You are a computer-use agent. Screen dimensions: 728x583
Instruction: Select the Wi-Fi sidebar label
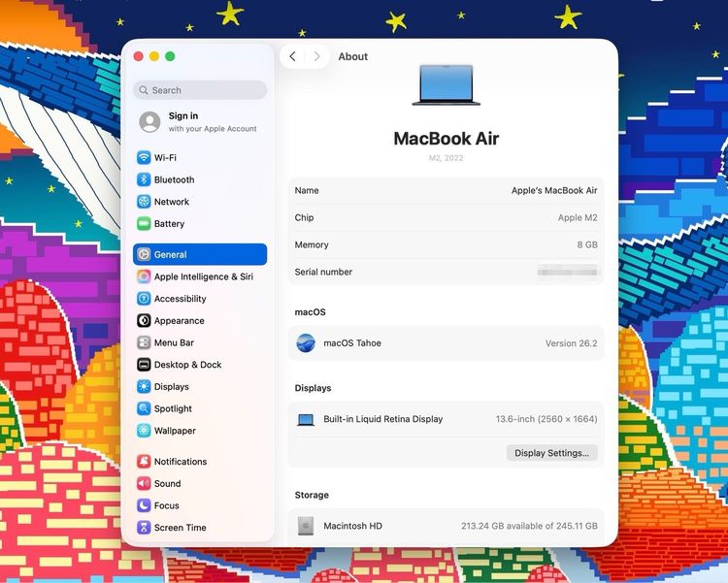click(165, 158)
